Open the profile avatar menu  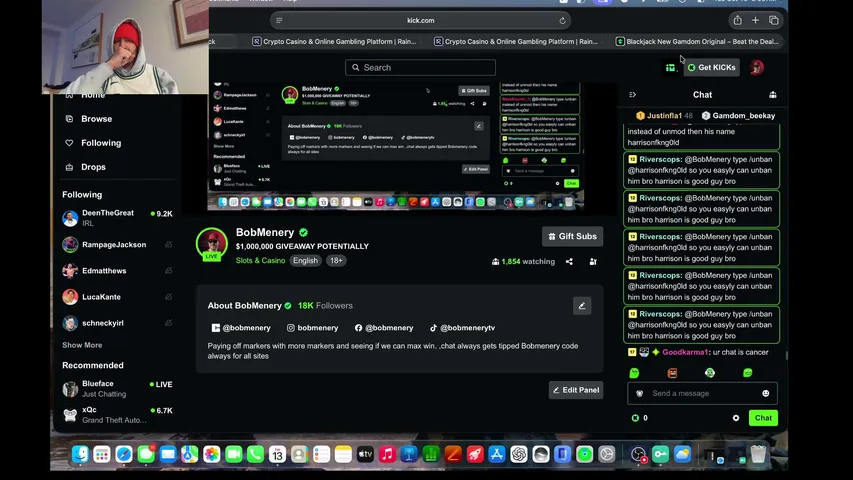click(x=757, y=67)
